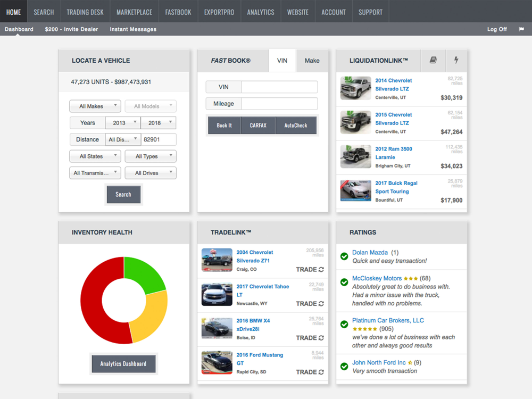Open the All States dropdown
The width and height of the screenshot is (532, 399).
point(95,156)
